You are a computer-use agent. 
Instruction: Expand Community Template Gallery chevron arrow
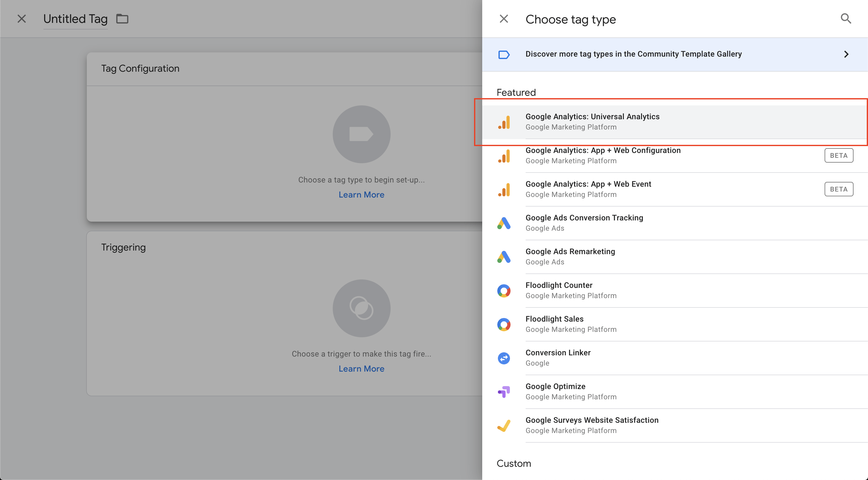pos(846,54)
